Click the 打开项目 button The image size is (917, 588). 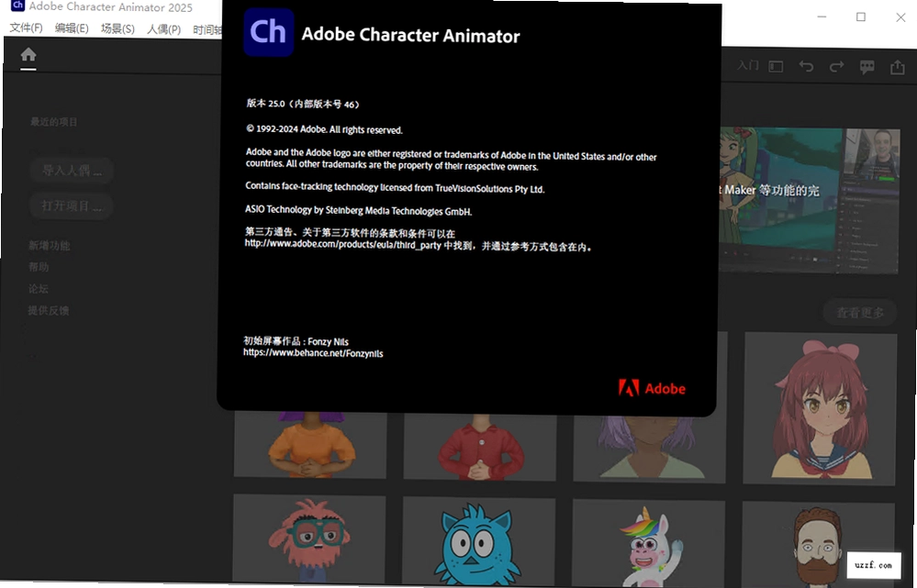tap(71, 206)
